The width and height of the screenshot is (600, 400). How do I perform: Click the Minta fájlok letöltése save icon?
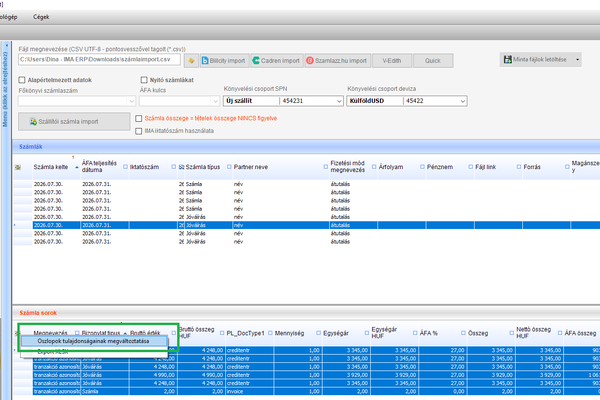point(507,59)
